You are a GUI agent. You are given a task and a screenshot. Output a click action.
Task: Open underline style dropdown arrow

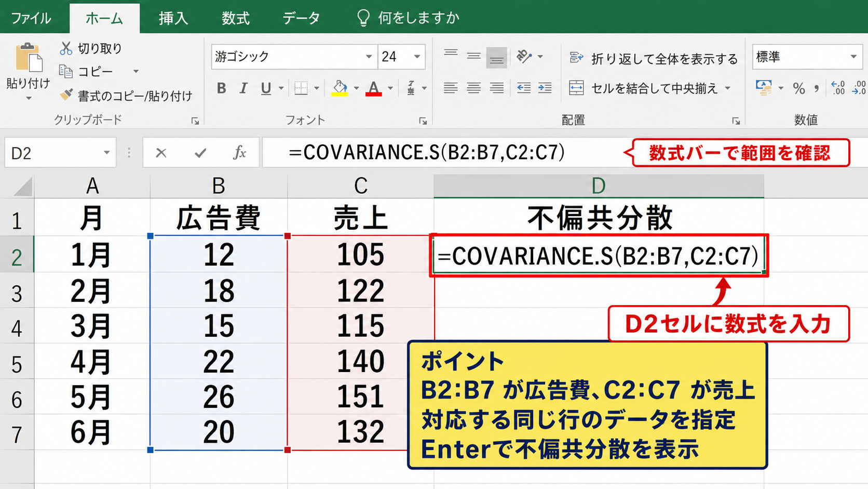(281, 88)
